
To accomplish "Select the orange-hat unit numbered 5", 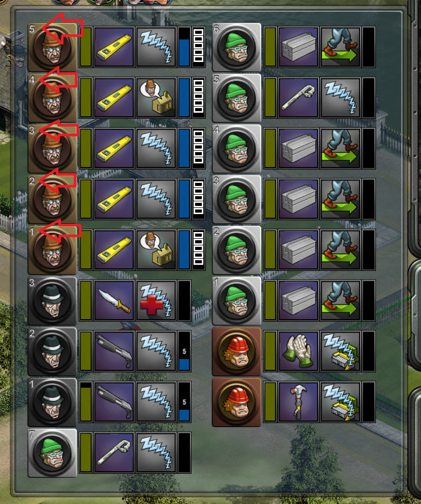I will pyautogui.click(x=52, y=47).
